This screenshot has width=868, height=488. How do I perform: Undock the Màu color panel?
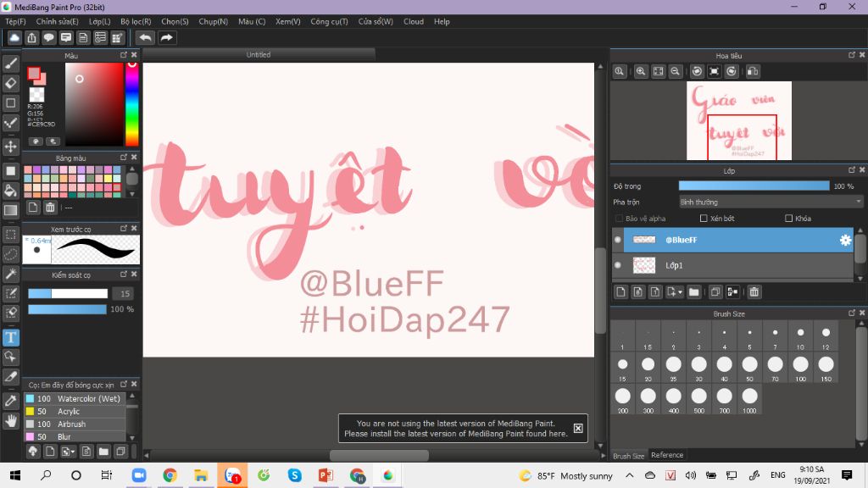124,55
